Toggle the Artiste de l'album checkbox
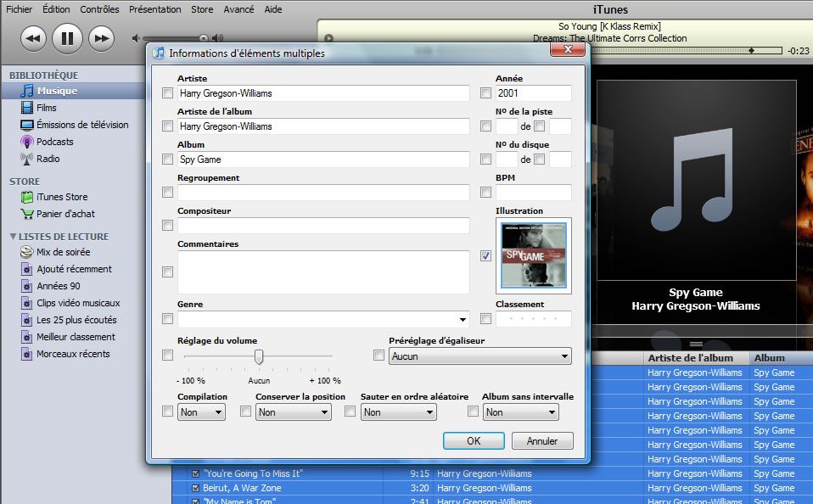Viewport: 813px width, 504px height. pos(167,126)
